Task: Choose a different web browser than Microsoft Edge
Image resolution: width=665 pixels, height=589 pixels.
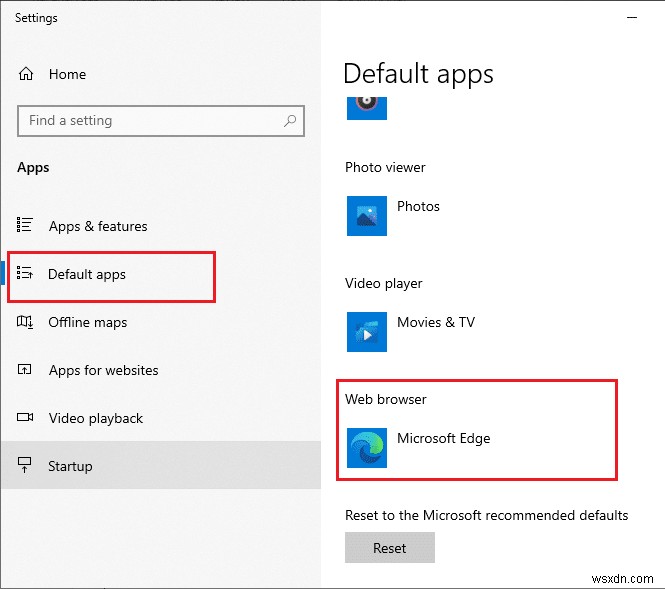Action: point(444,438)
